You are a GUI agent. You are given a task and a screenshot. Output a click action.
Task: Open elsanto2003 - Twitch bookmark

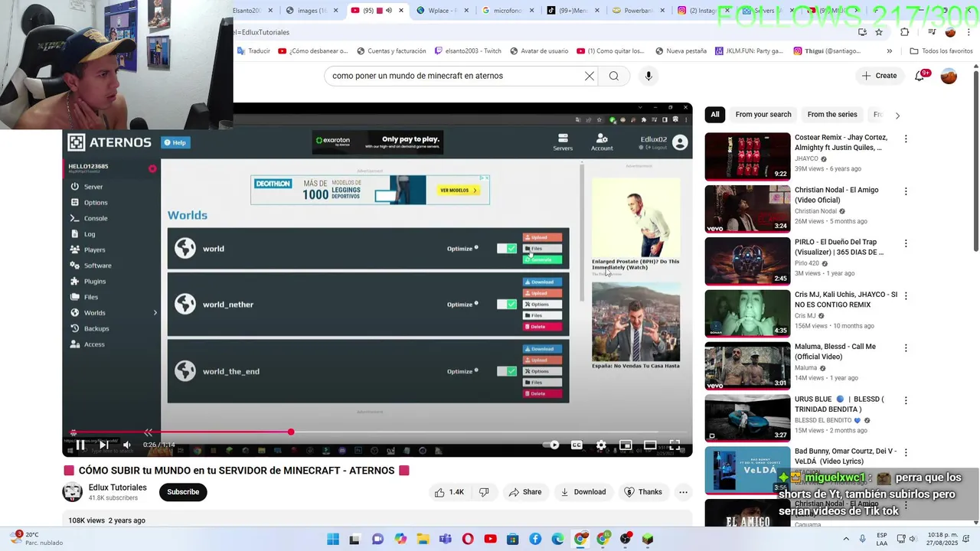click(x=468, y=51)
